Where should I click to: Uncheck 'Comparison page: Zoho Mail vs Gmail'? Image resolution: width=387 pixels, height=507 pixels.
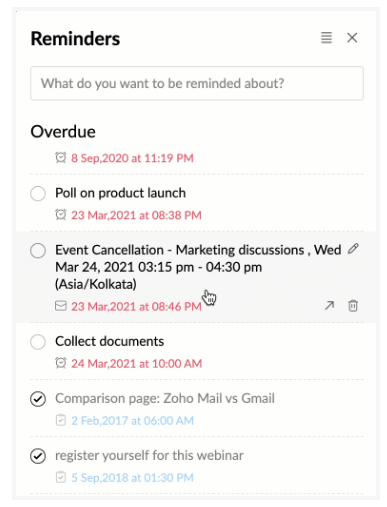click(x=38, y=399)
